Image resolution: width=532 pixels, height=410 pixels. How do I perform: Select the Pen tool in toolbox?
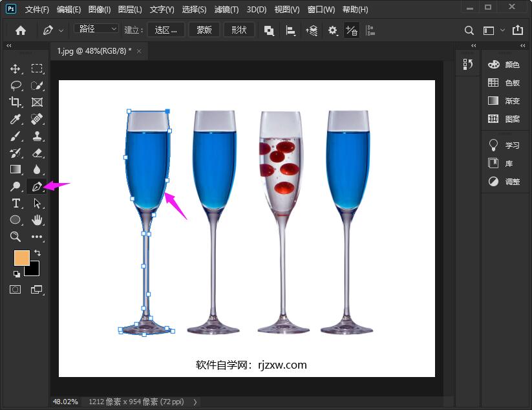pos(37,186)
